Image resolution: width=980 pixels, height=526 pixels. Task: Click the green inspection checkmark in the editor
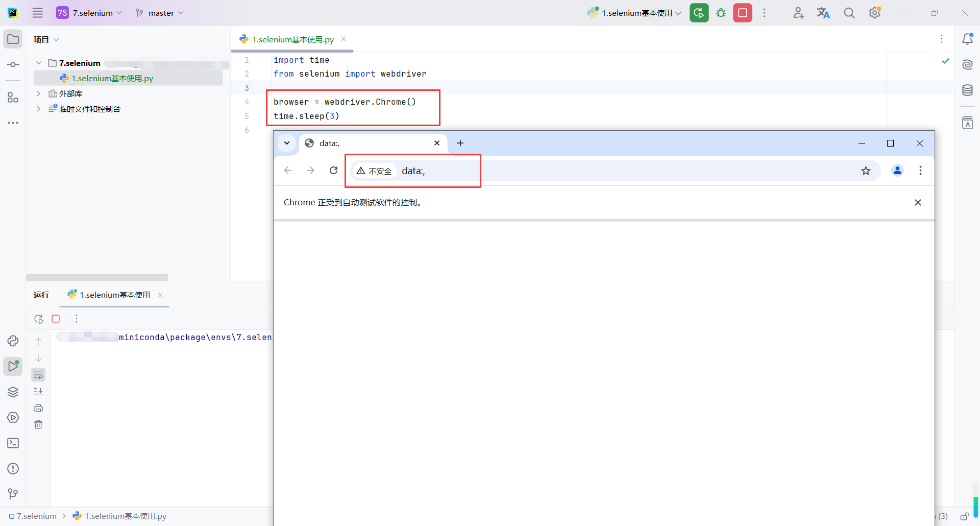pos(945,61)
